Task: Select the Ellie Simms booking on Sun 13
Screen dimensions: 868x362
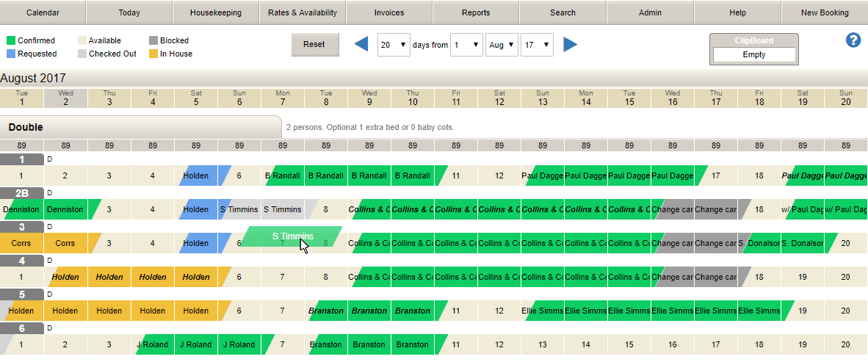Action: click(x=543, y=311)
